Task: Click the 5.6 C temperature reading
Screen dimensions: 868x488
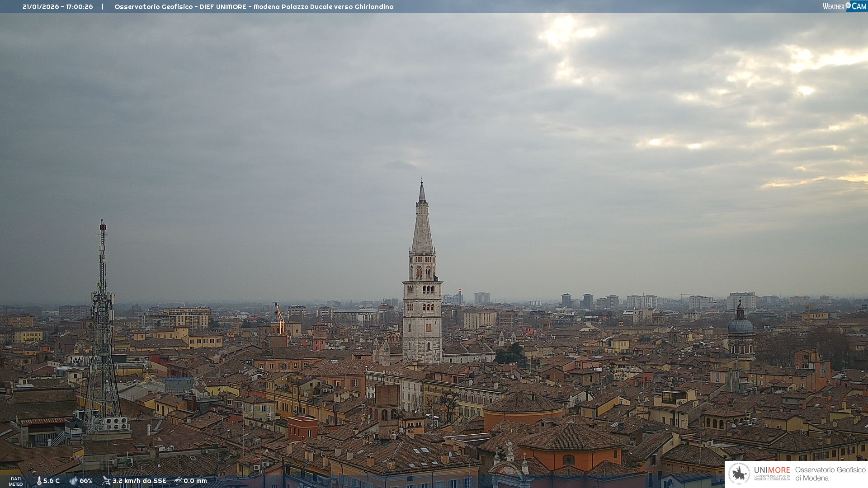Action: click(52, 481)
